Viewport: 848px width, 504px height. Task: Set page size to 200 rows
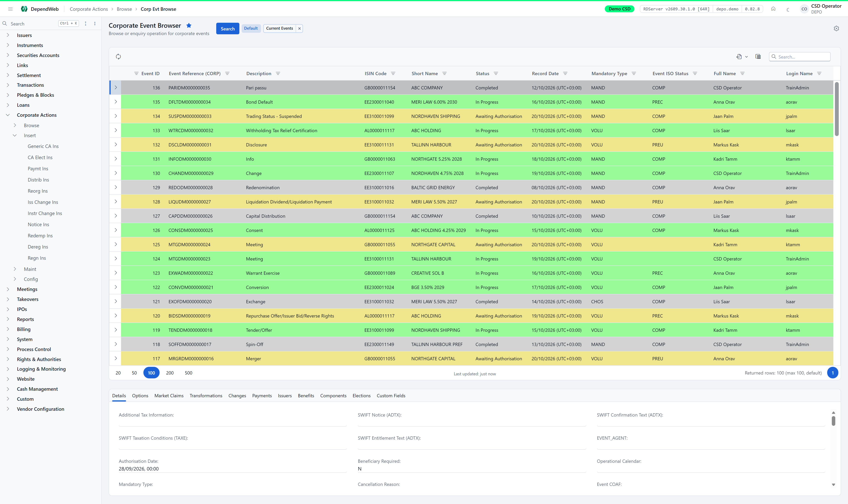(170, 373)
